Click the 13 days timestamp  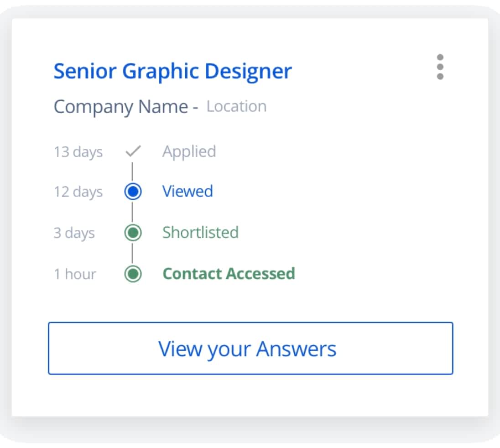pos(78,151)
